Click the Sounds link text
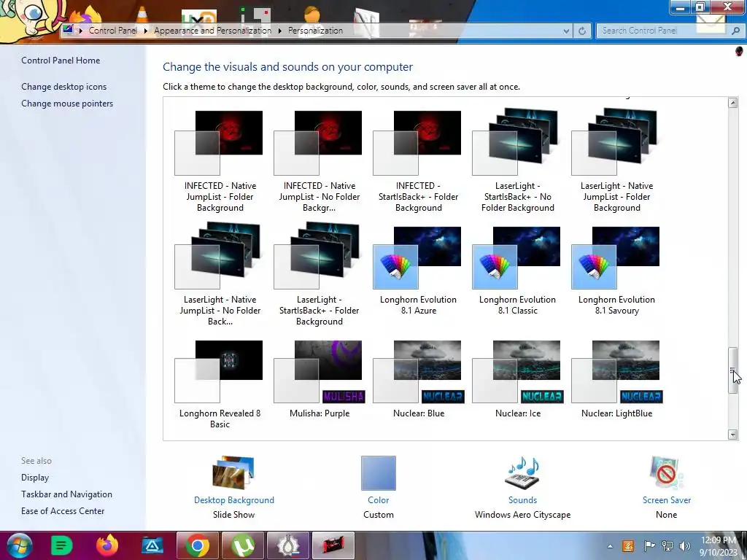The image size is (747, 560). point(522,500)
